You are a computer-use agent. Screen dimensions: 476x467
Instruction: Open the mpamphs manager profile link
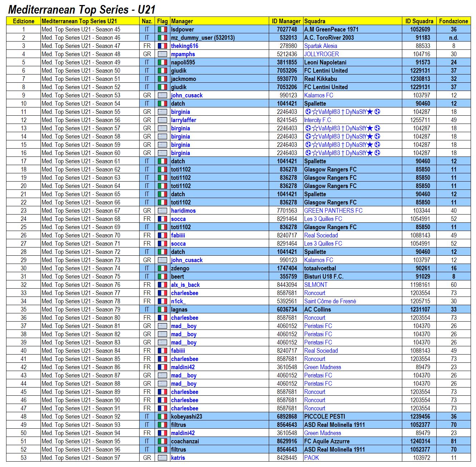(183, 54)
